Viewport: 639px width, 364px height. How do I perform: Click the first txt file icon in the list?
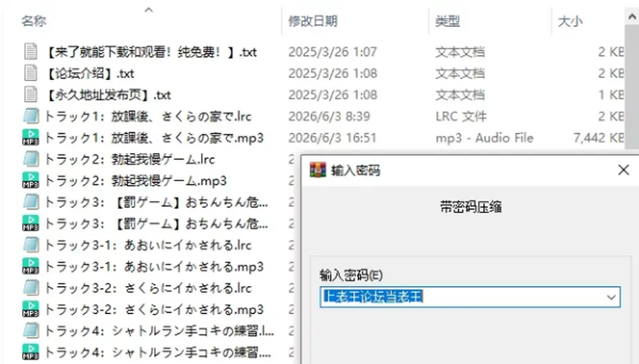(31, 52)
